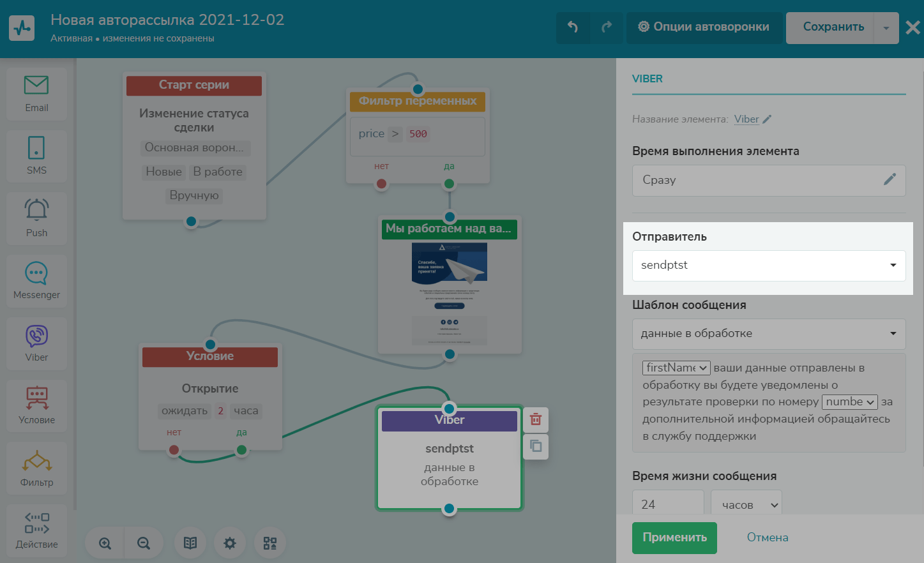
Task: Duplicate the Viber block using copy icon
Action: click(536, 446)
